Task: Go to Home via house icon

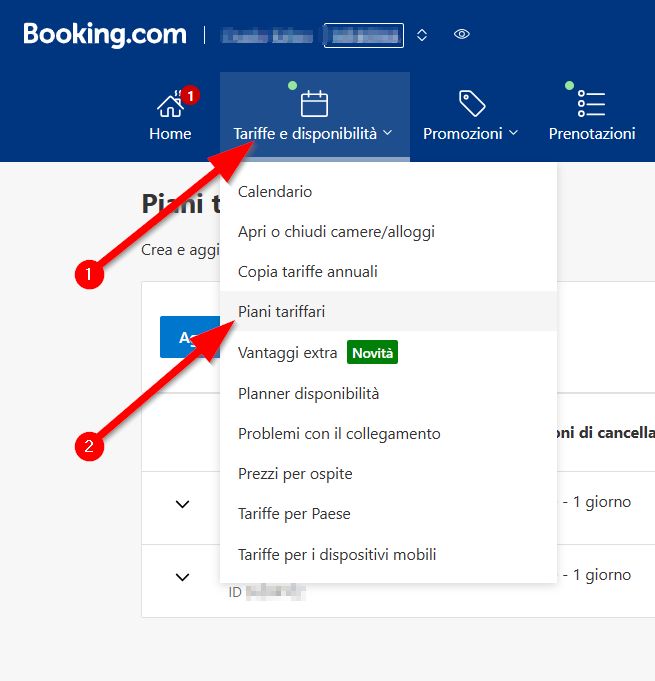Action: pos(170,106)
